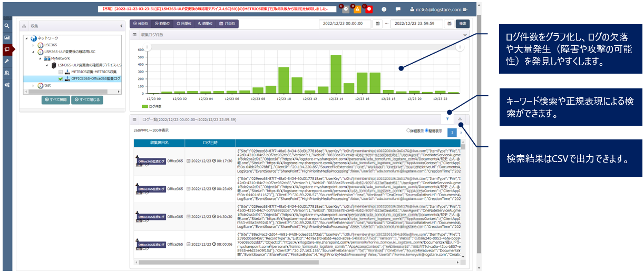Open the start date calendar picker
The image size is (644, 272).
click(x=377, y=24)
